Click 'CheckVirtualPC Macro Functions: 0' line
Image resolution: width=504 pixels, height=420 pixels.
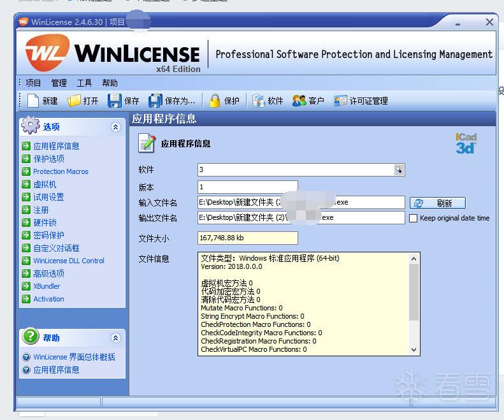254,349
